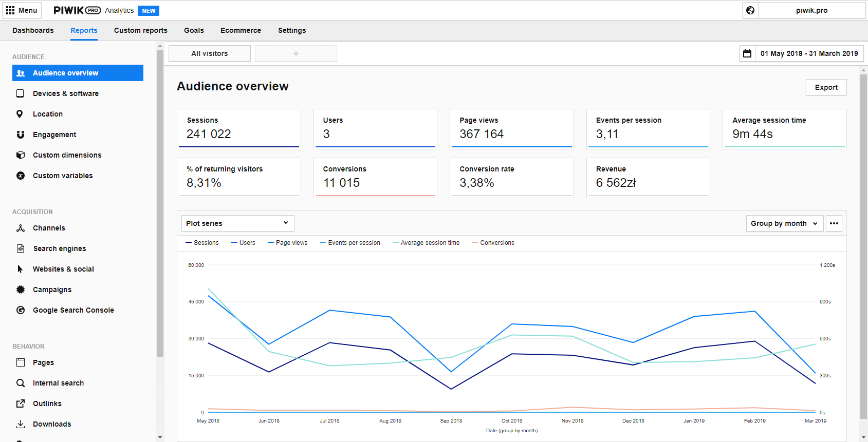Click the Campaigns badge icon
Image resolution: width=868 pixels, height=442 pixels.
(x=21, y=290)
